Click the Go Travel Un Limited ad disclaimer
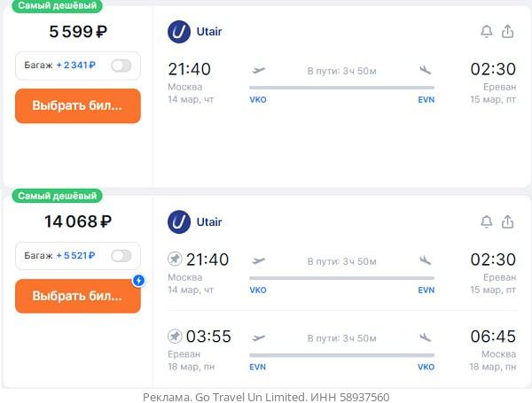532x403 pixels. pos(266,397)
